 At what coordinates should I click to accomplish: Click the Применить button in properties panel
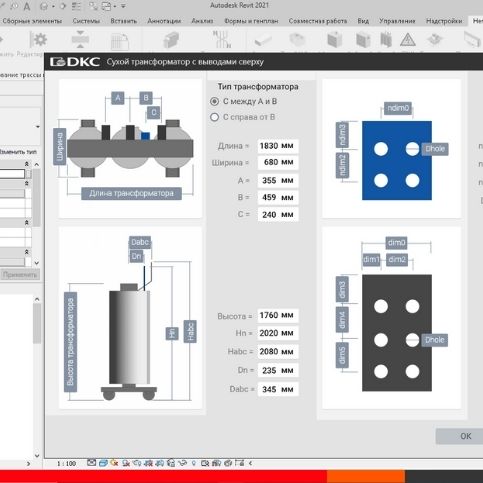tap(20, 275)
